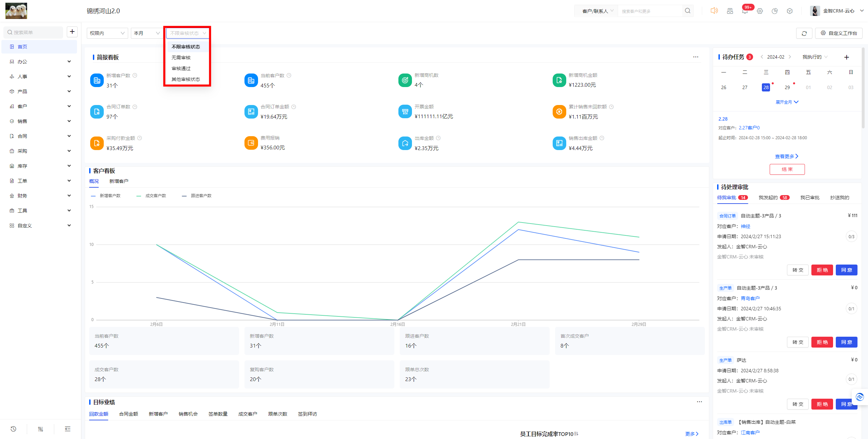Open the 简报看板 three-dot more menu
Screen dimensions: 868x439
[x=696, y=57]
